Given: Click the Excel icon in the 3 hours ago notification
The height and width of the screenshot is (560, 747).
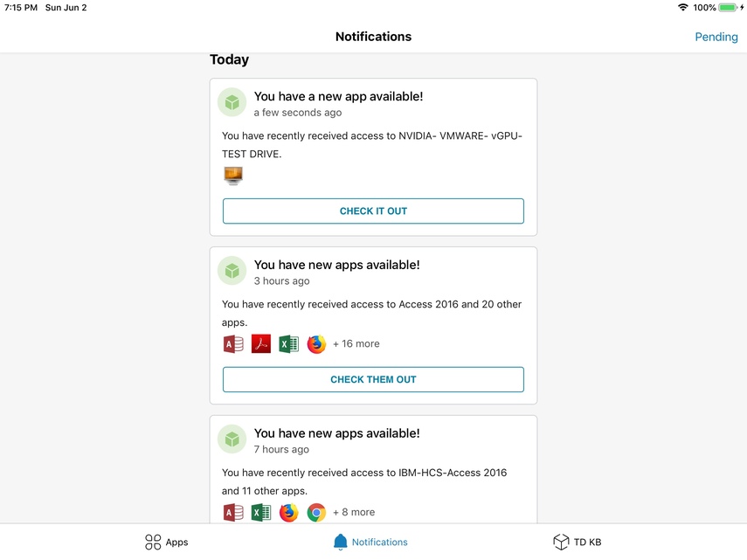Looking at the screenshot, I should point(288,344).
